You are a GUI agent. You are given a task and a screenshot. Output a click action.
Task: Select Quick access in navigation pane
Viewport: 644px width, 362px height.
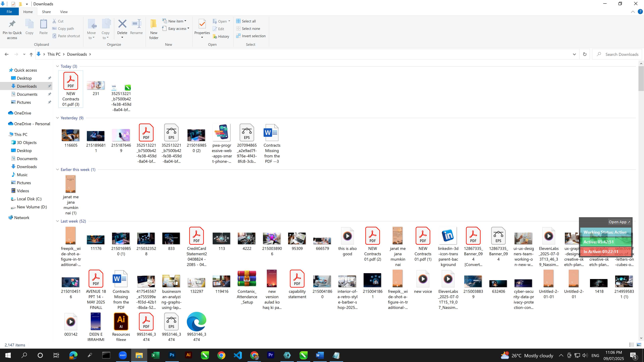tap(25, 70)
